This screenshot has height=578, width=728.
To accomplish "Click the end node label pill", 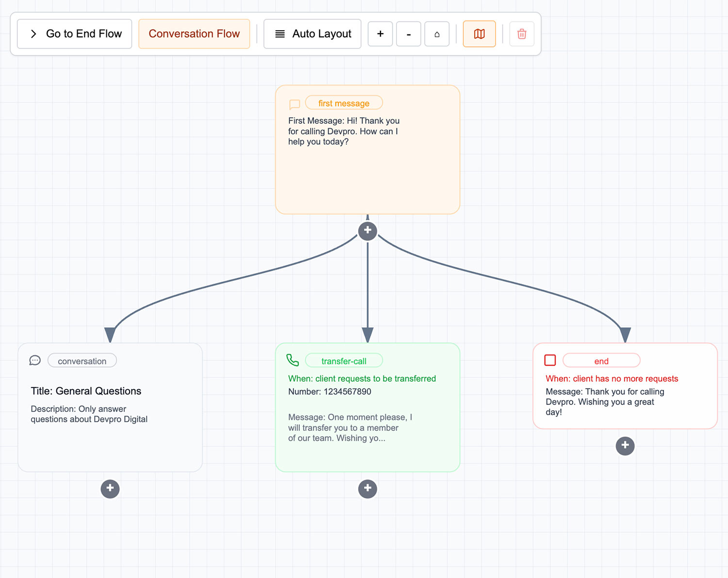I will tap(601, 361).
